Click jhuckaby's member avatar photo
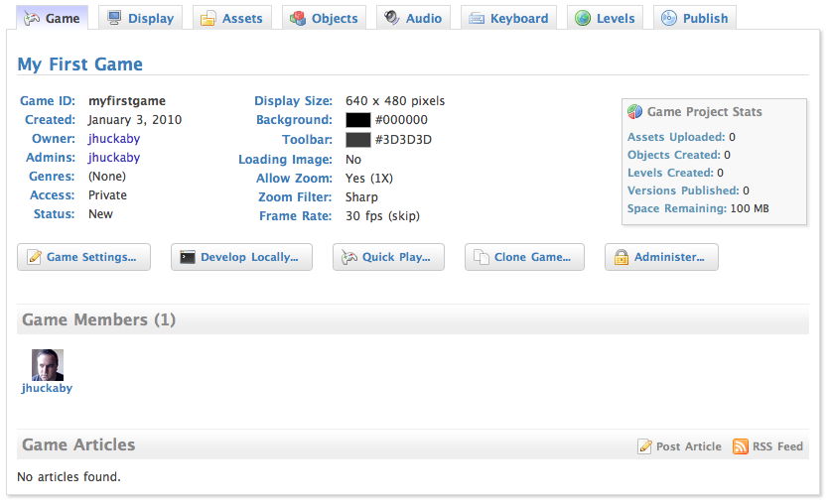The height and width of the screenshot is (504, 828). tap(48, 364)
